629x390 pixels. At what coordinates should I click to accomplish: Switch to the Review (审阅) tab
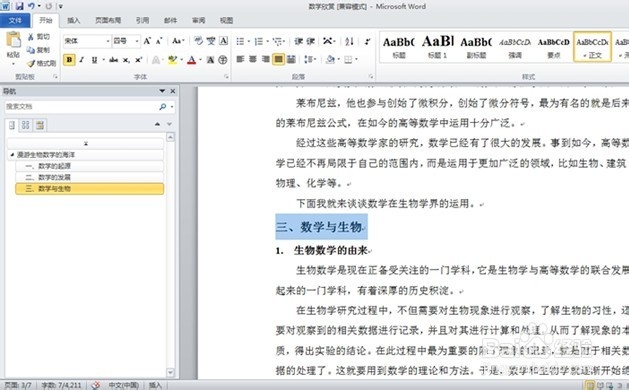click(x=199, y=20)
